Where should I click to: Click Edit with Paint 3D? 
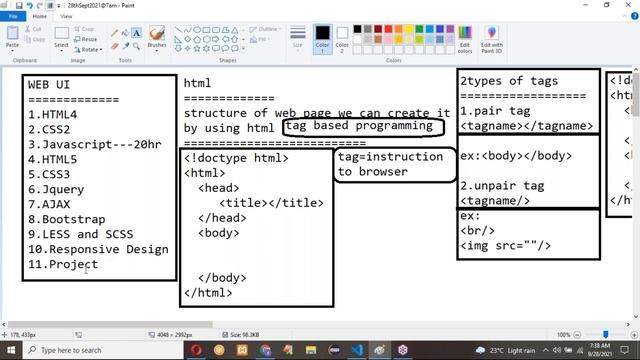[491, 39]
